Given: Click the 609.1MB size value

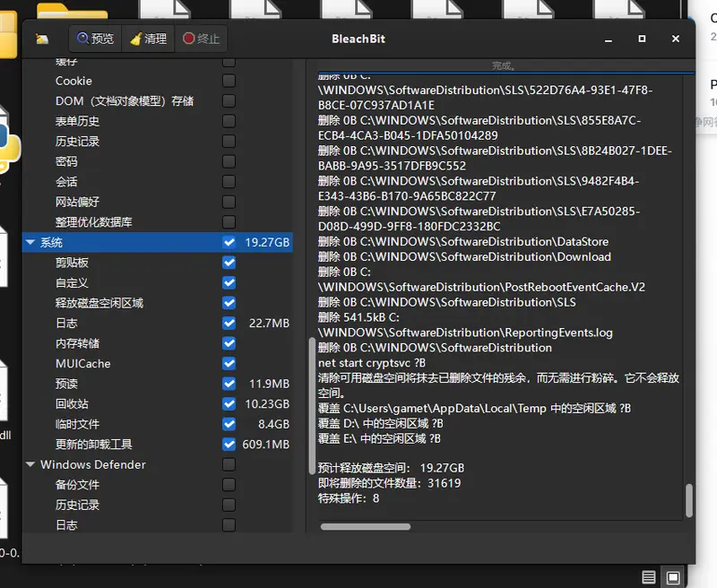Looking at the screenshot, I should click(x=265, y=444).
